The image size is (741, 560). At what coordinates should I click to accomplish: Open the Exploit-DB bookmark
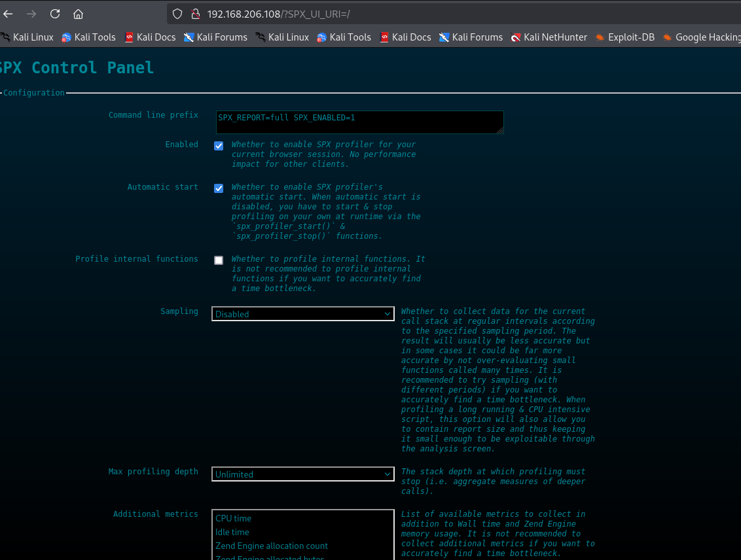pyautogui.click(x=624, y=37)
